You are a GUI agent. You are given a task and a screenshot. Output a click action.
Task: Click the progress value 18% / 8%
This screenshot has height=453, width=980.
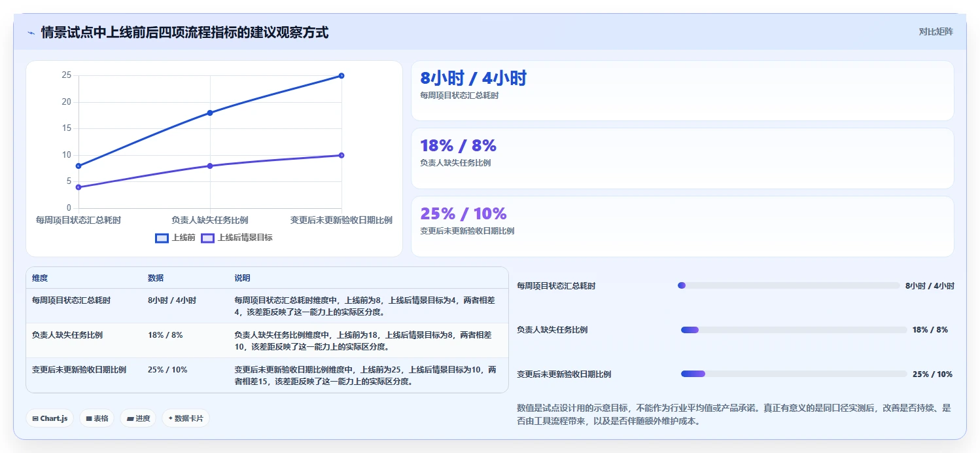pyautogui.click(x=930, y=330)
